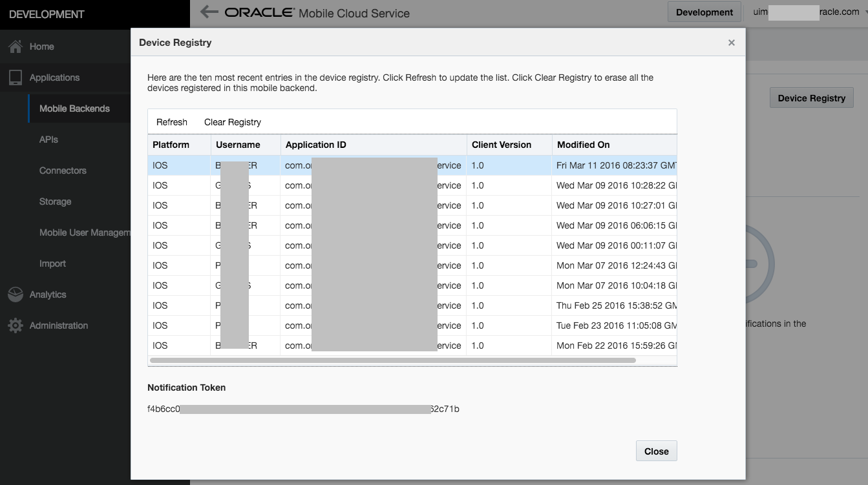The image size is (868, 485).
Task: Open Mobile Backends in sidebar
Action: click(74, 108)
